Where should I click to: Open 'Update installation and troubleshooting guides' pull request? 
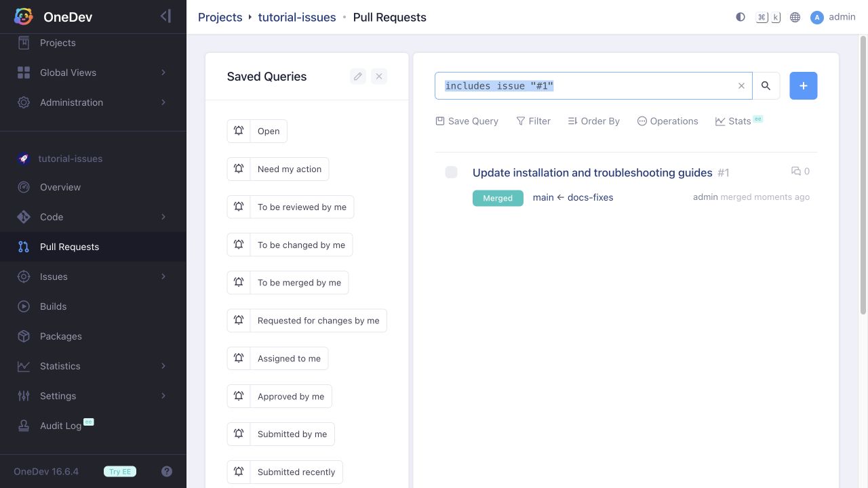[593, 173]
